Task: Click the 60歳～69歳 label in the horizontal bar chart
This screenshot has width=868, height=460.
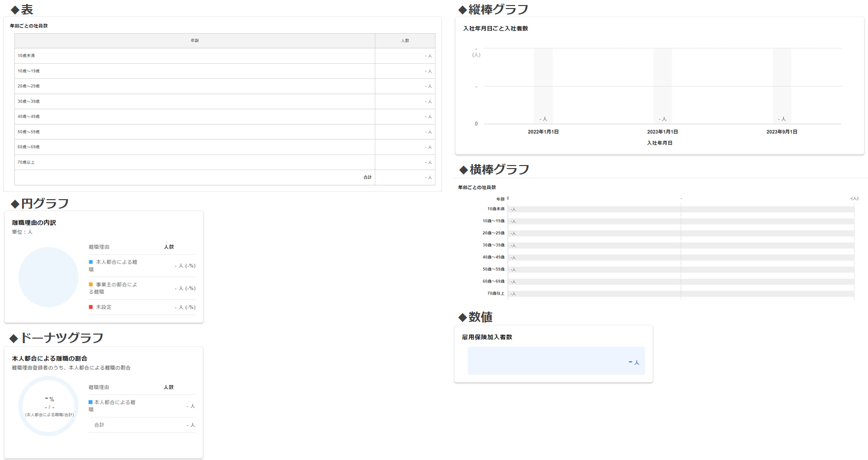Action: pyautogui.click(x=494, y=281)
